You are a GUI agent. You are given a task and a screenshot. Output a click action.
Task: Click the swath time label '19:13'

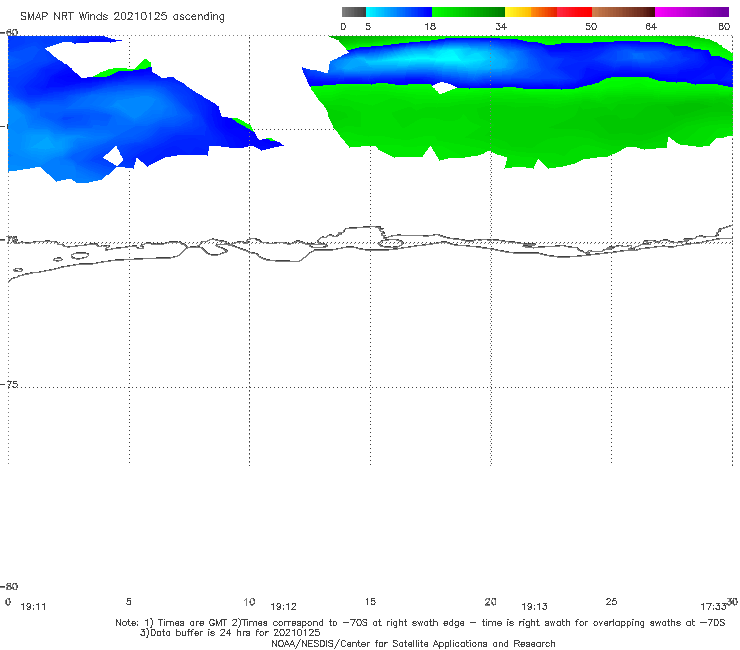534,607
